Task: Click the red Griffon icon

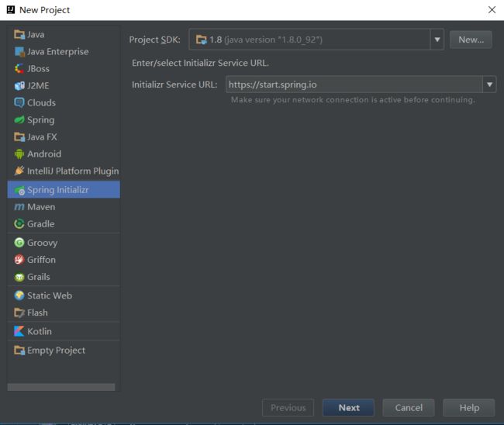Action: click(19, 260)
